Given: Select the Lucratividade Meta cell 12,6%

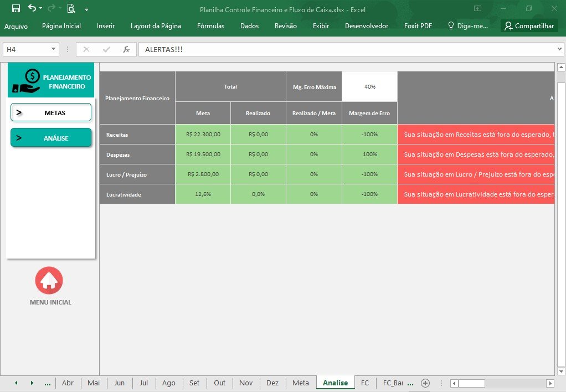Looking at the screenshot, I should pyautogui.click(x=203, y=194).
